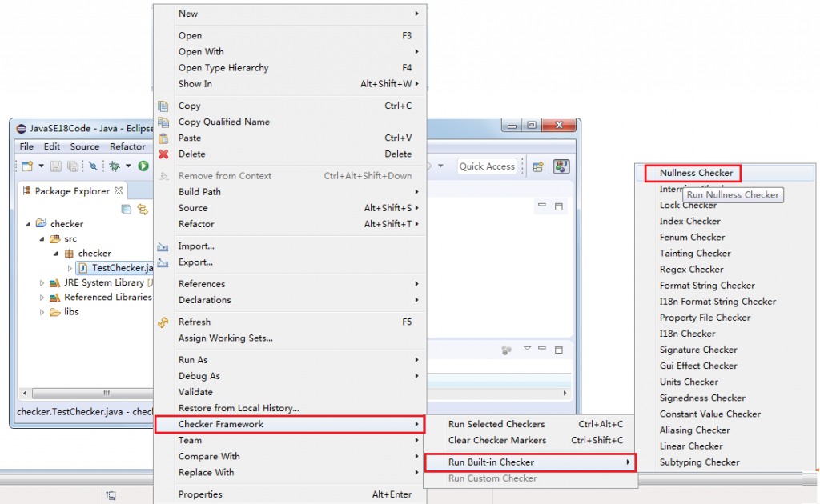The image size is (820, 504).
Task: Click the Quick Access search field
Action: [487, 166]
